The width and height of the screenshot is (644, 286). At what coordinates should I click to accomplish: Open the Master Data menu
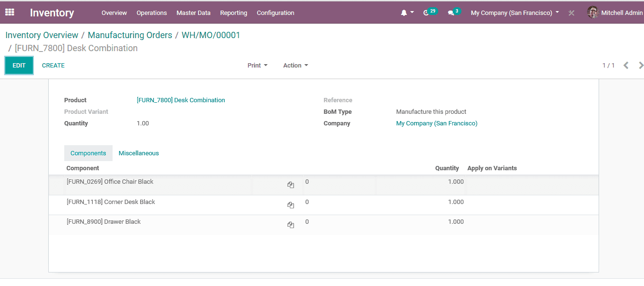point(193,13)
